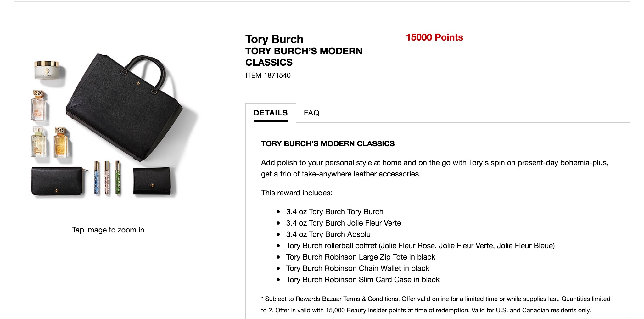Click the 3.4 oz Tory Burch Absolu item

[x=328, y=234]
